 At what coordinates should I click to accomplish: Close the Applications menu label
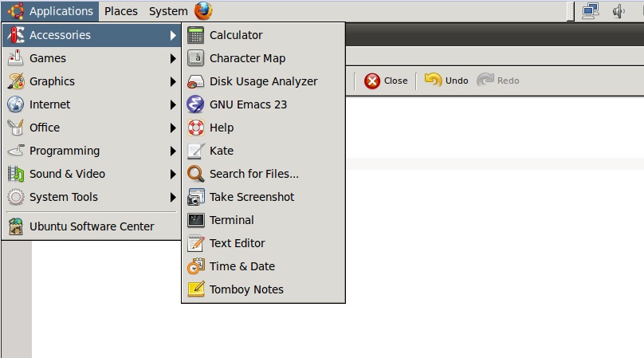point(61,11)
